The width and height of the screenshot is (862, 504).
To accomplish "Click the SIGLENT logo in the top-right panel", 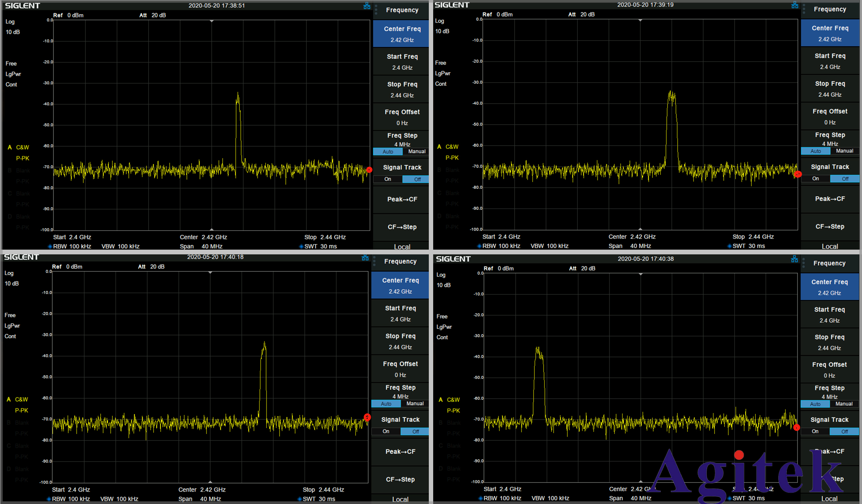I will [452, 5].
